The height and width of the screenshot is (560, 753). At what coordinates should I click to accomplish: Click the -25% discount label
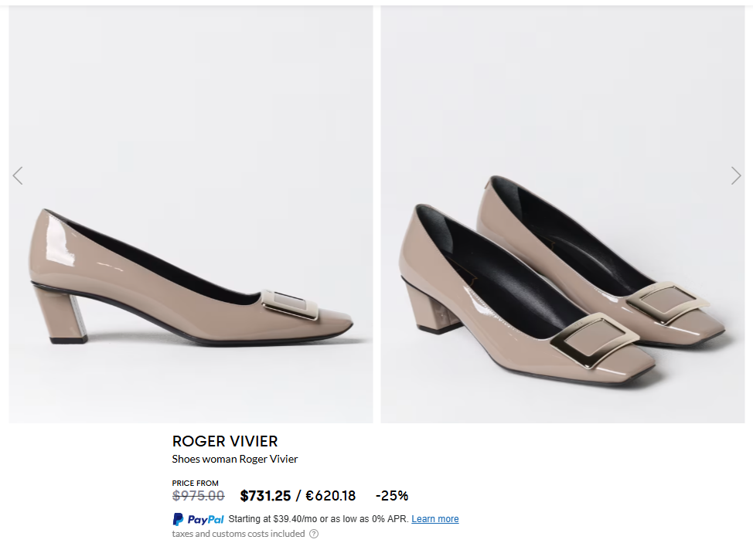pyautogui.click(x=392, y=496)
